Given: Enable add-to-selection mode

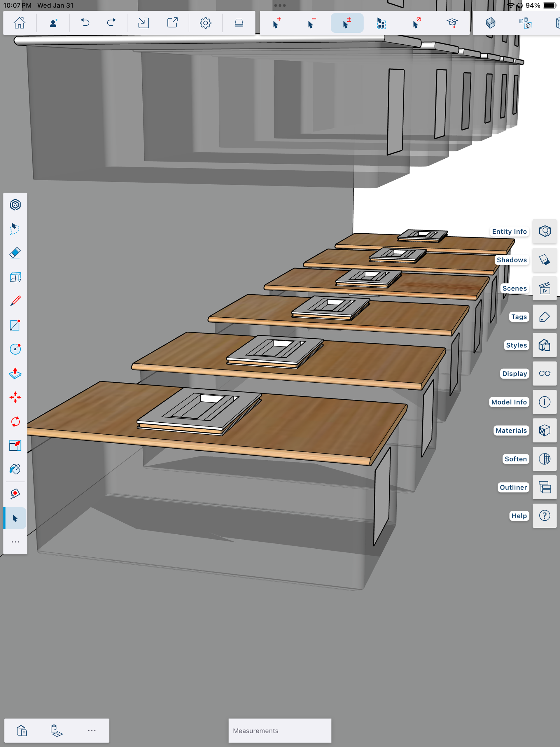Looking at the screenshot, I should point(276,23).
